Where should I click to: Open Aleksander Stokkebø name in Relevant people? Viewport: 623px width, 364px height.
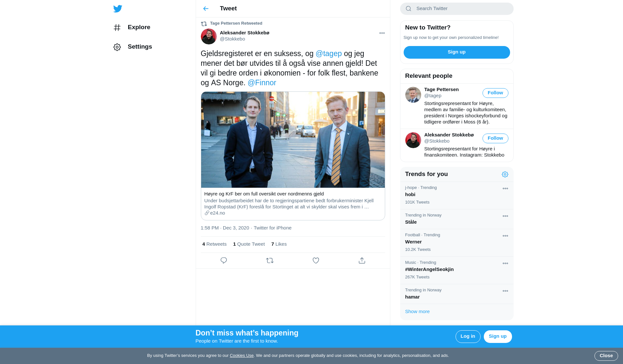[449, 135]
